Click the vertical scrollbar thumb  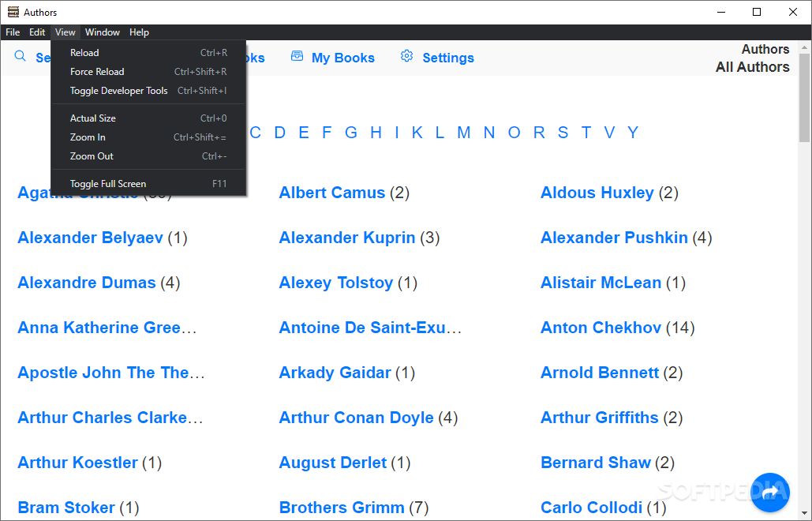click(x=804, y=97)
